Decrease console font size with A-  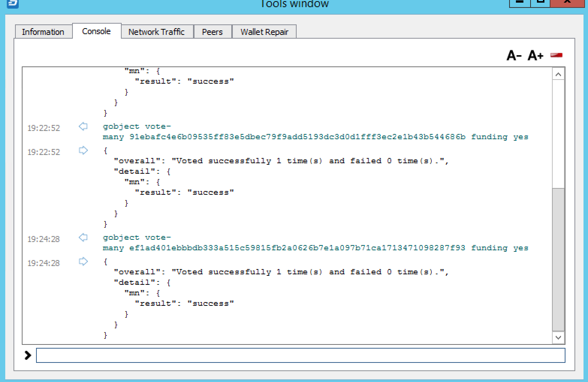514,56
